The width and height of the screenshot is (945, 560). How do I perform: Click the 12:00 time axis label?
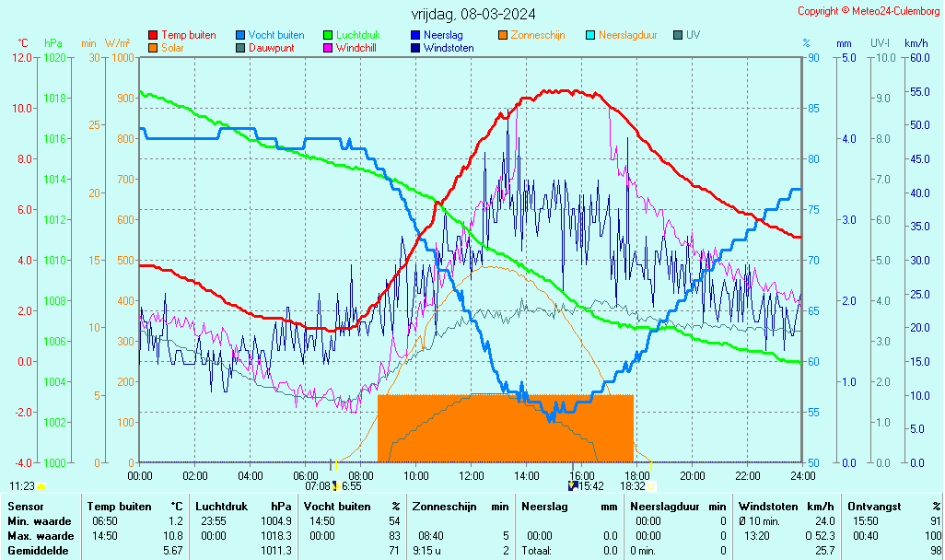(x=472, y=475)
